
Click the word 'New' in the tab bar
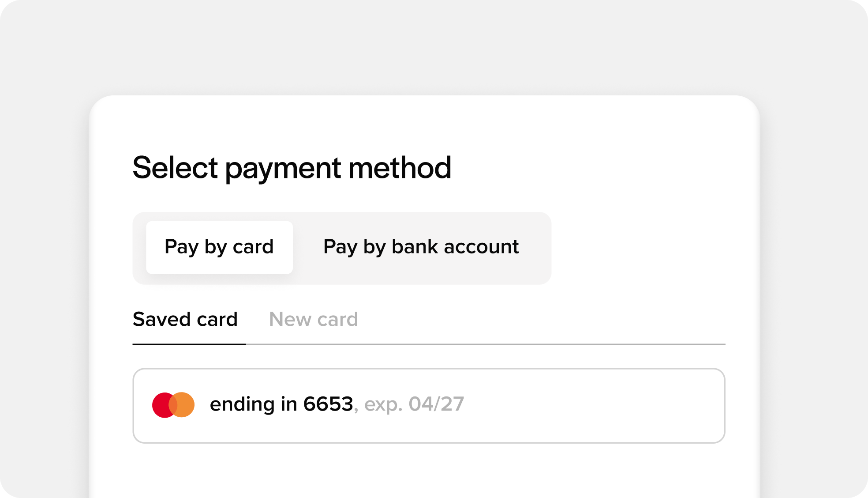tap(290, 320)
